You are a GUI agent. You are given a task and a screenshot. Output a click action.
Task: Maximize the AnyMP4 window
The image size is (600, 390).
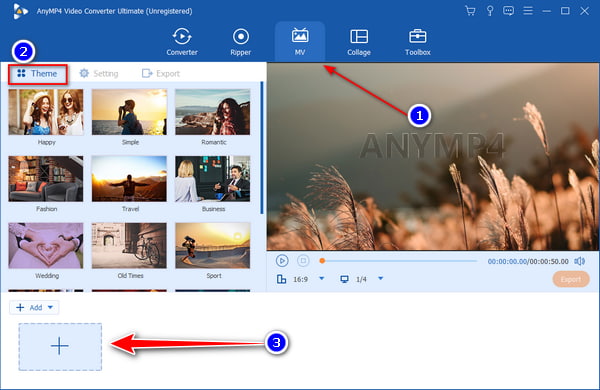pos(565,11)
